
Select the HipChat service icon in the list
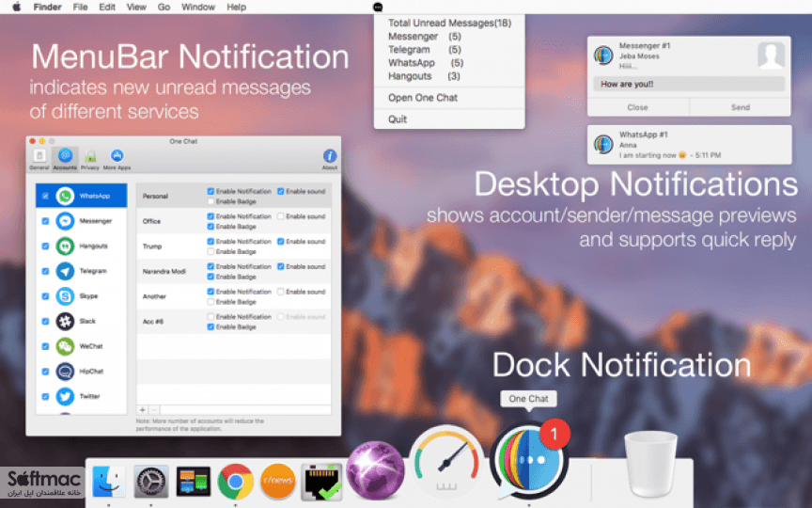tap(65, 372)
